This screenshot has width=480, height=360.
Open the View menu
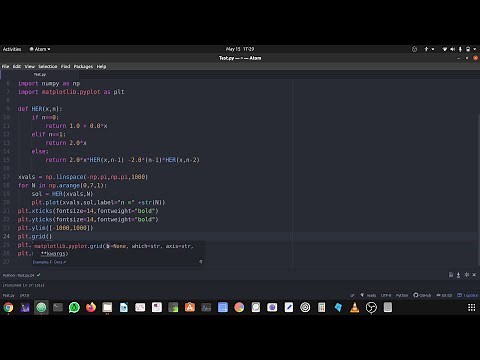pyautogui.click(x=30, y=66)
